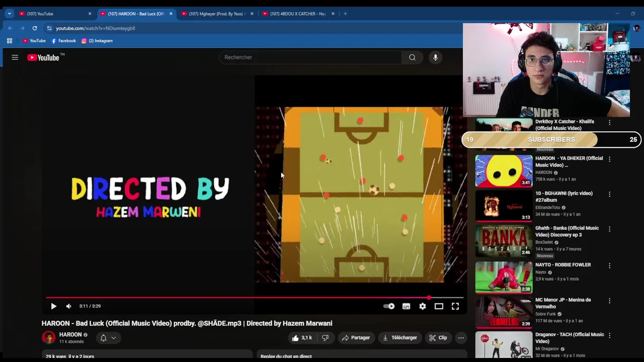The image size is (644, 362).
Task: Open options menu for Banka video
Action: 609,229
